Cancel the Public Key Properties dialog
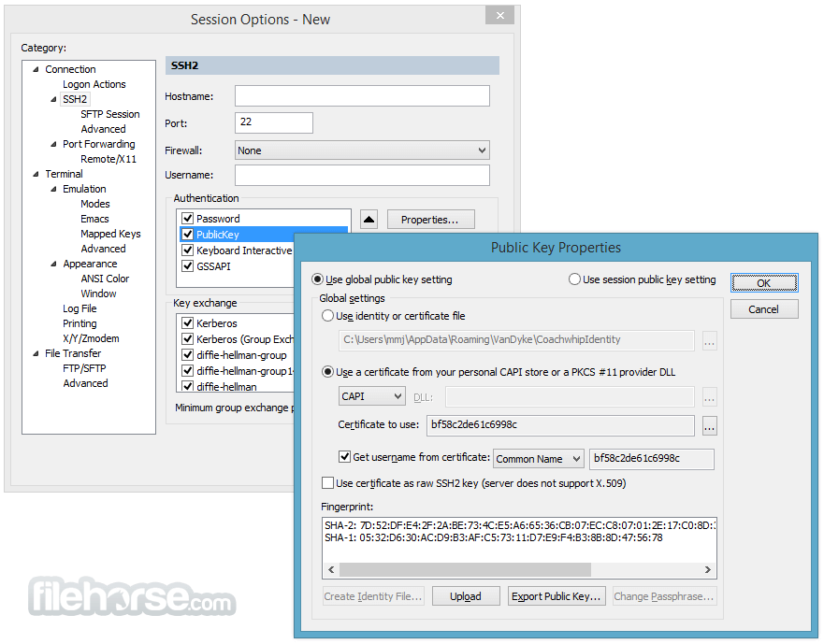 764,309
